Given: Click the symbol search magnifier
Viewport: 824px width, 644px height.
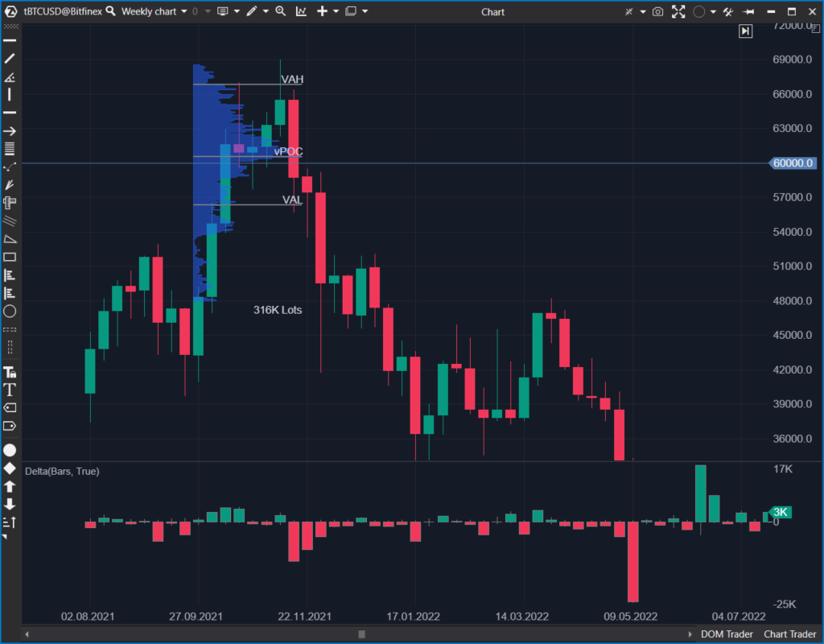Looking at the screenshot, I should 110,11.
